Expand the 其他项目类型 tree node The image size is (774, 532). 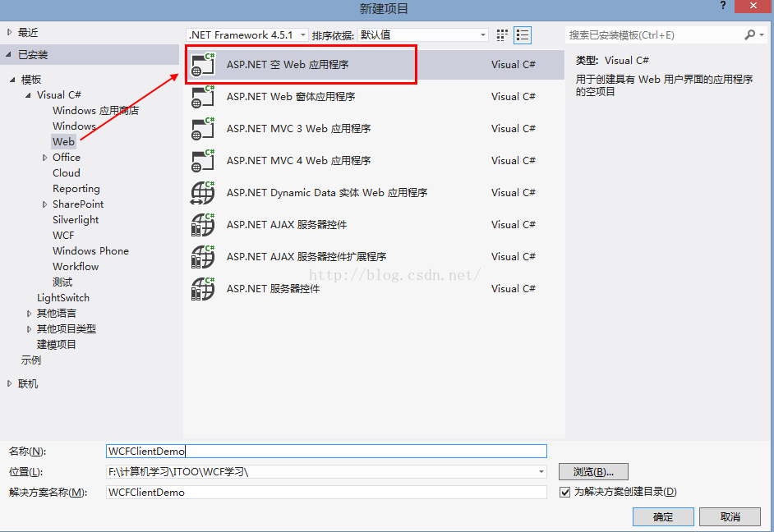(29, 329)
